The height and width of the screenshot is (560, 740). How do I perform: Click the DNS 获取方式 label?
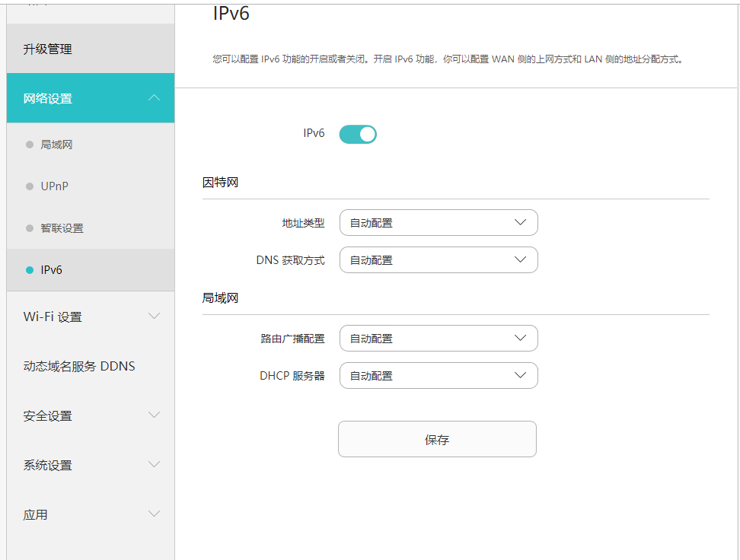tap(290, 260)
